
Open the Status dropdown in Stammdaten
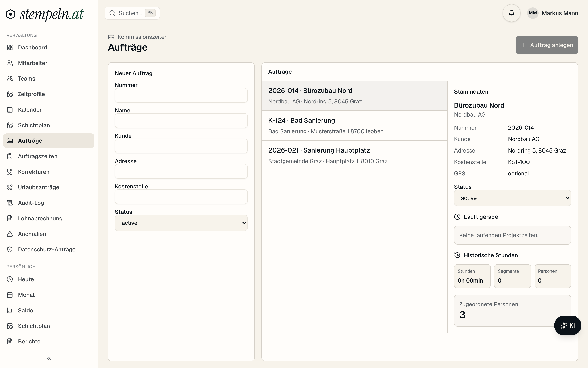[512, 198]
